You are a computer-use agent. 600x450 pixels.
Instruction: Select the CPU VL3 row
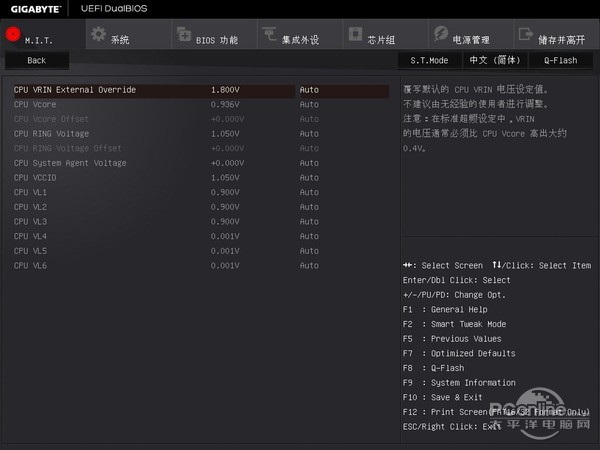201,222
